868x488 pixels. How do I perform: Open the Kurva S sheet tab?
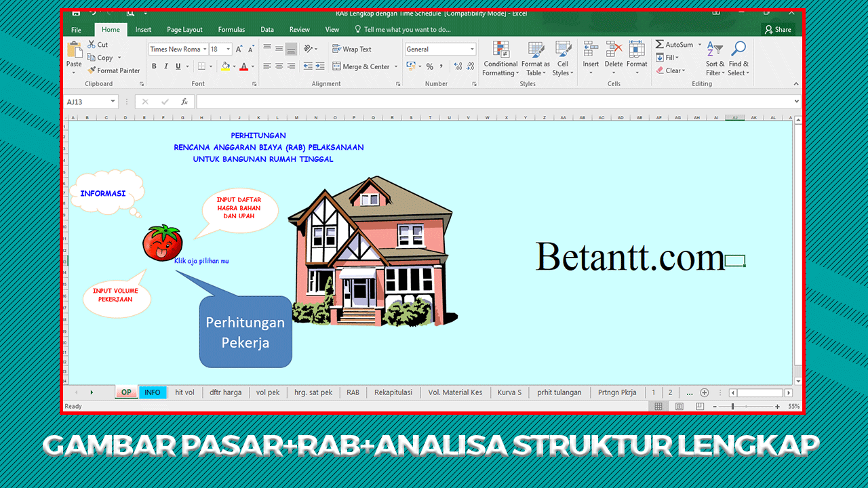[509, 392]
